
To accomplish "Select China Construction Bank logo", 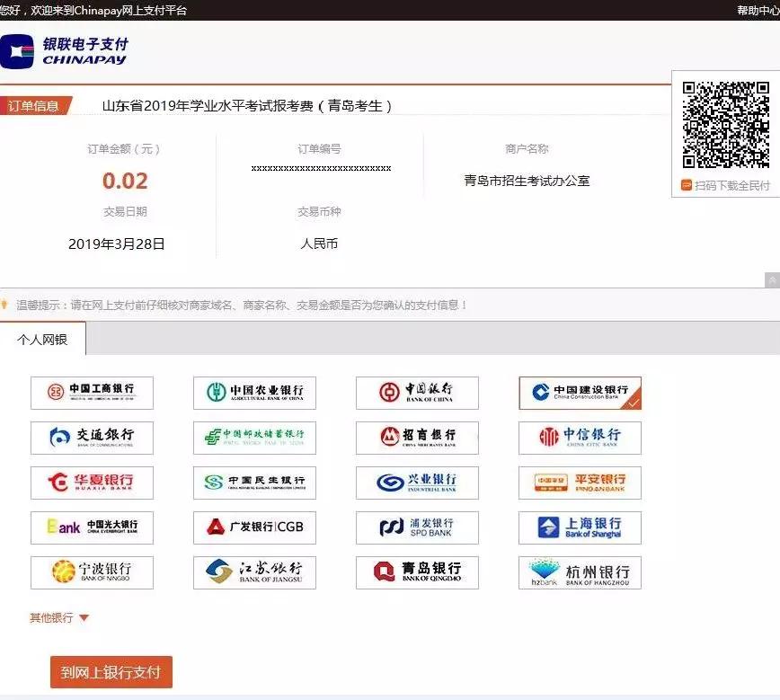I will coord(580,392).
